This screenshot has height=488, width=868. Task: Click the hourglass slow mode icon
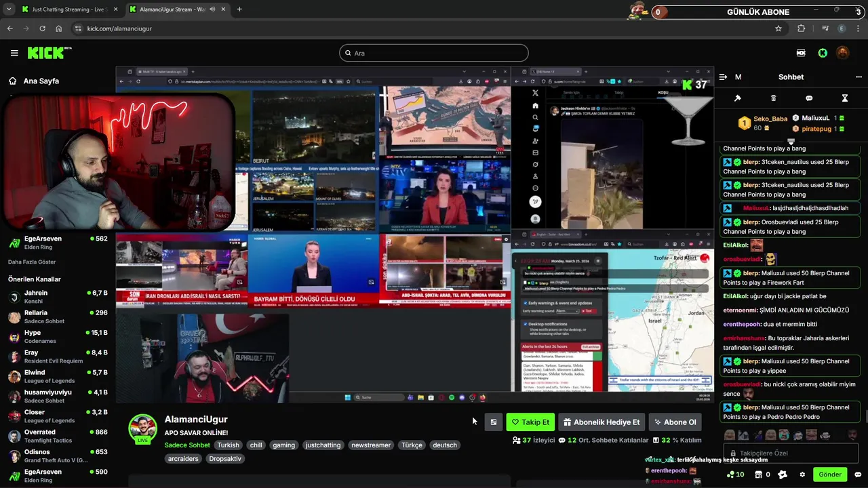coord(844,98)
